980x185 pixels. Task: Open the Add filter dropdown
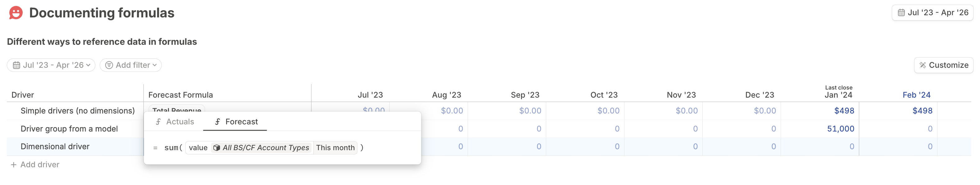click(x=130, y=65)
